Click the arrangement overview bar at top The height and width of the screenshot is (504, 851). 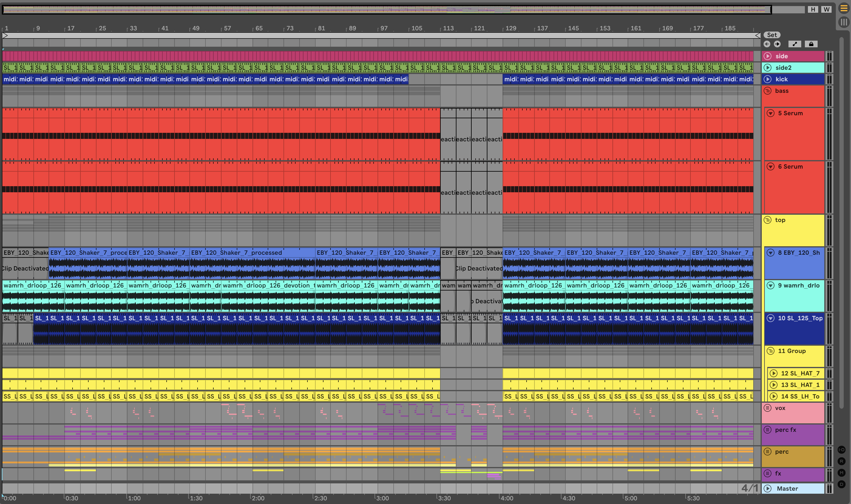(x=387, y=9)
